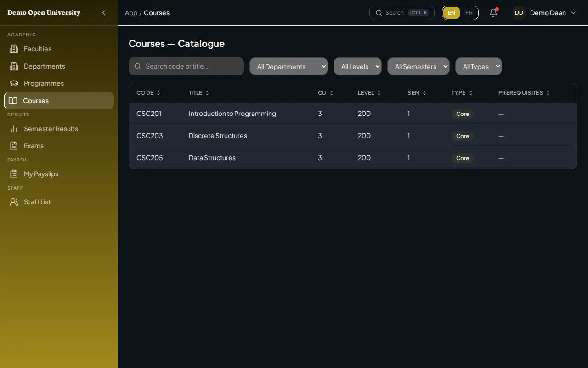This screenshot has height=368, width=588.
Task: Open Staff List in the sidebar
Action: 59,202
